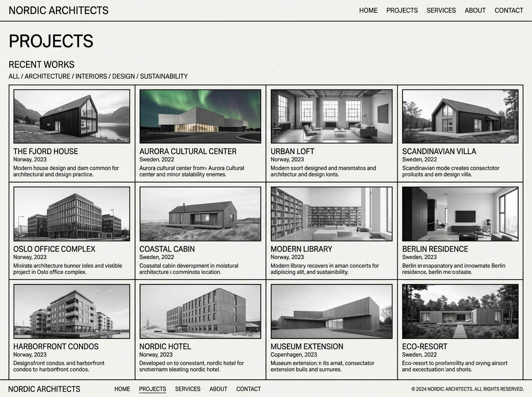Click HARBORFRONT CONDOS title
532x397 pixels.
(x=56, y=346)
